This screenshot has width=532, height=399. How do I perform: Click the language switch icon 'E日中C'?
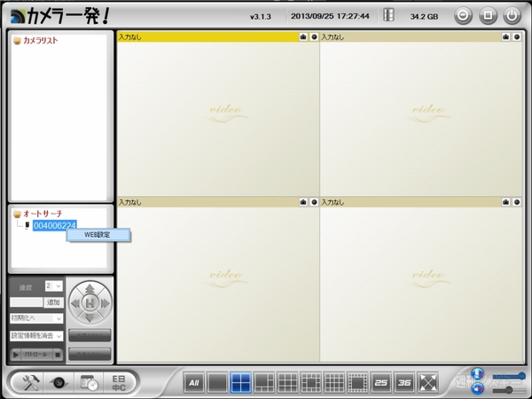point(119,383)
